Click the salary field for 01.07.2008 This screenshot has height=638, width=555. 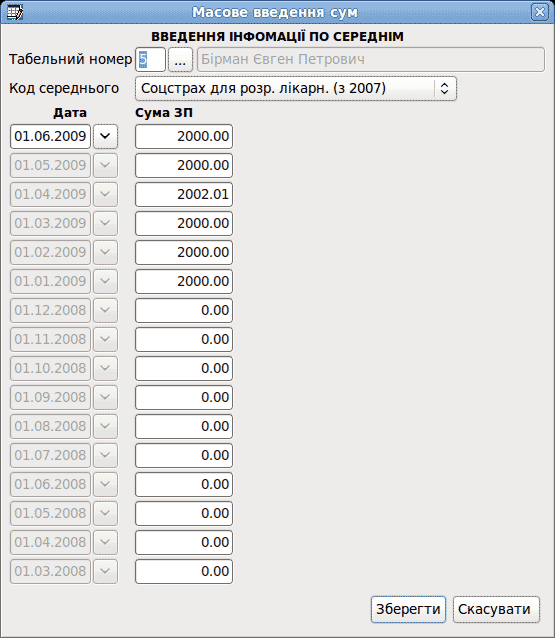[x=184, y=455]
